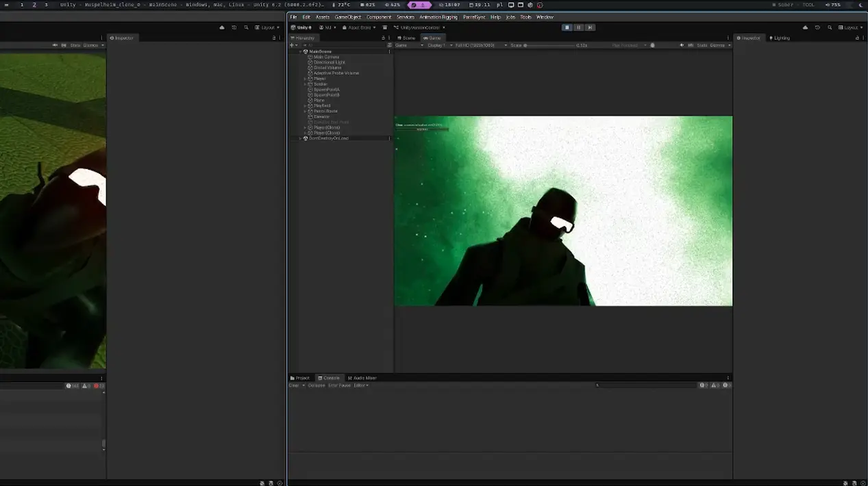Image resolution: width=868 pixels, height=486 pixels.
Task: Pause the running game
Action: click(x=578, y=27)
